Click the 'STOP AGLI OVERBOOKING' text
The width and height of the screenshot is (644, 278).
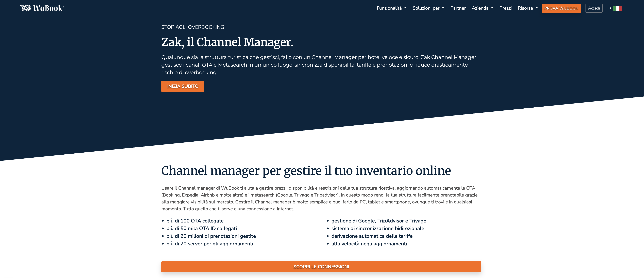coord(192,27)
